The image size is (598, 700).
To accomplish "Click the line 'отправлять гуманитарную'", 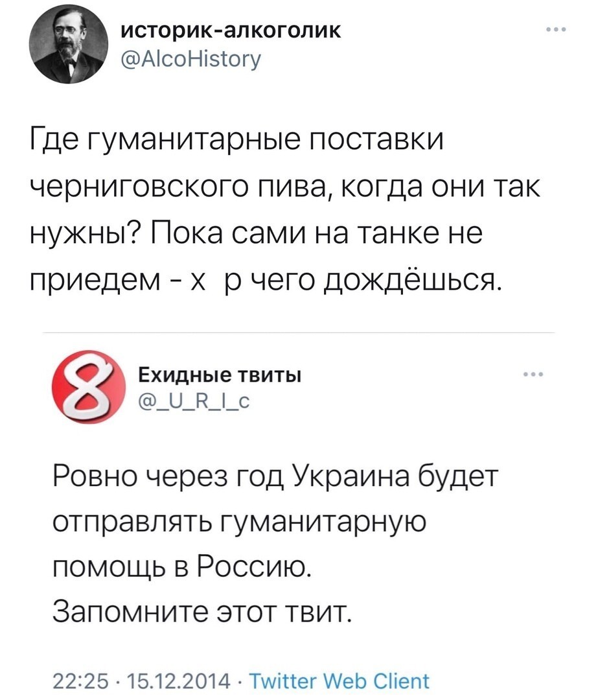I will click(240, 523).
